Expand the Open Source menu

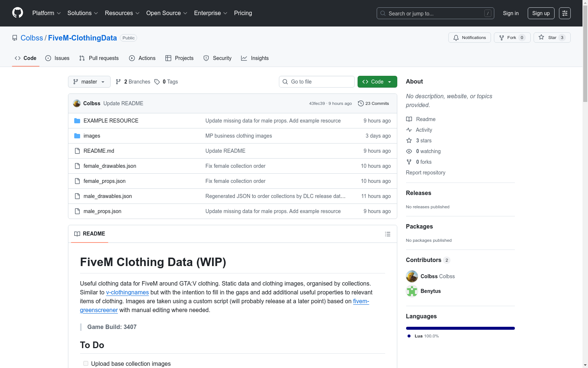[167, 13]
